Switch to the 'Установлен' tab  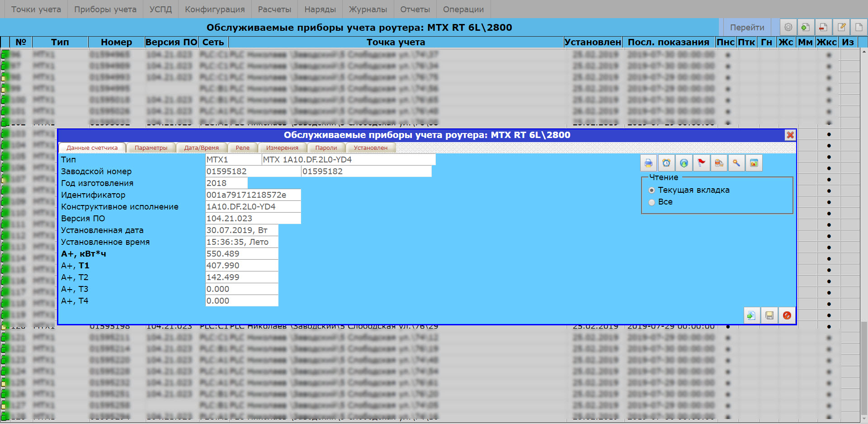pyautogui.click(x=370, y=148)
